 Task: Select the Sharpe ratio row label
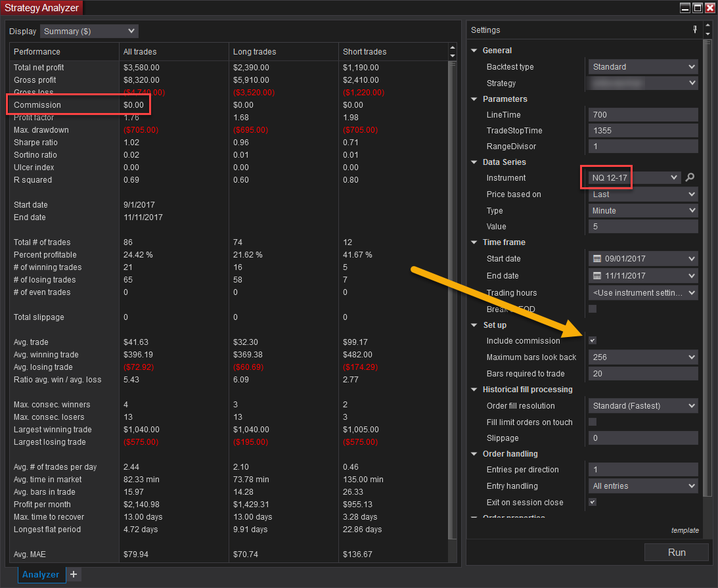(35, 143)
